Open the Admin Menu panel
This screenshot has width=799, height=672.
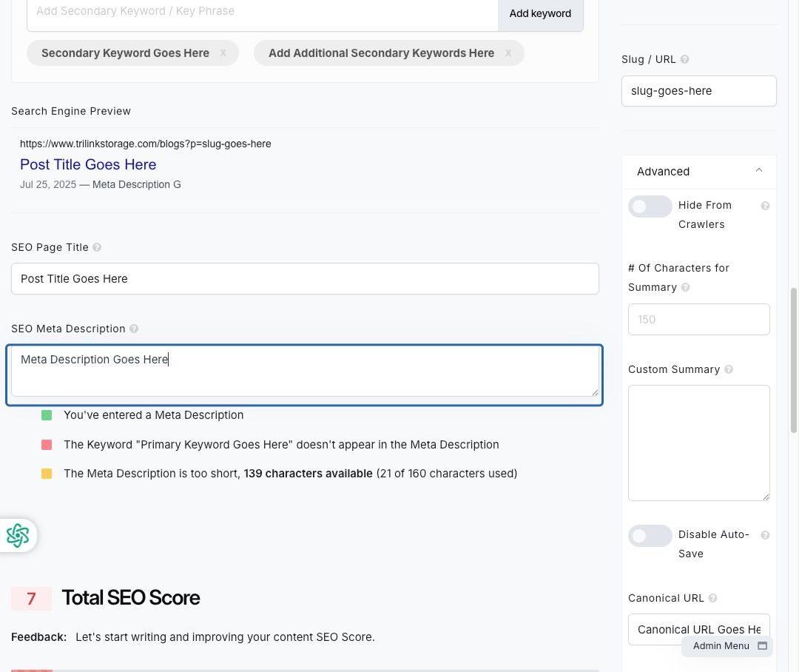point(727,646)
